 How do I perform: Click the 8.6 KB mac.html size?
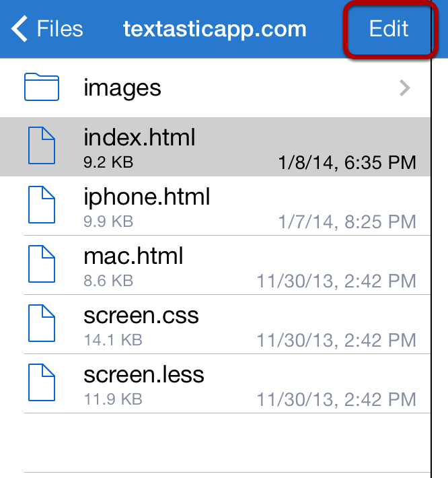(x=108, y=281)
